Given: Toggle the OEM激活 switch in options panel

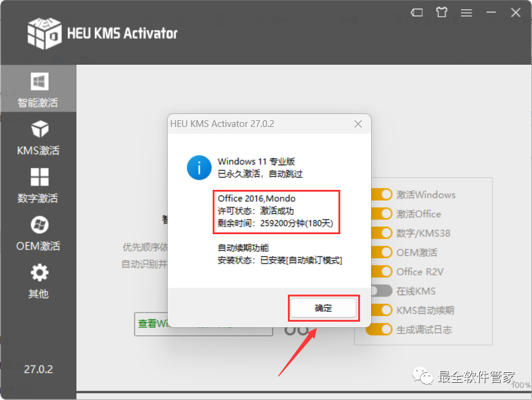Looking at the screenshot, I should pyautogui.click(x=382, y=253).
